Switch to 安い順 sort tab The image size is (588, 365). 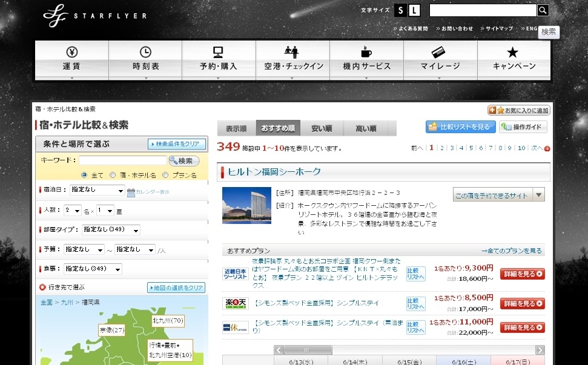tap(322, 128)
